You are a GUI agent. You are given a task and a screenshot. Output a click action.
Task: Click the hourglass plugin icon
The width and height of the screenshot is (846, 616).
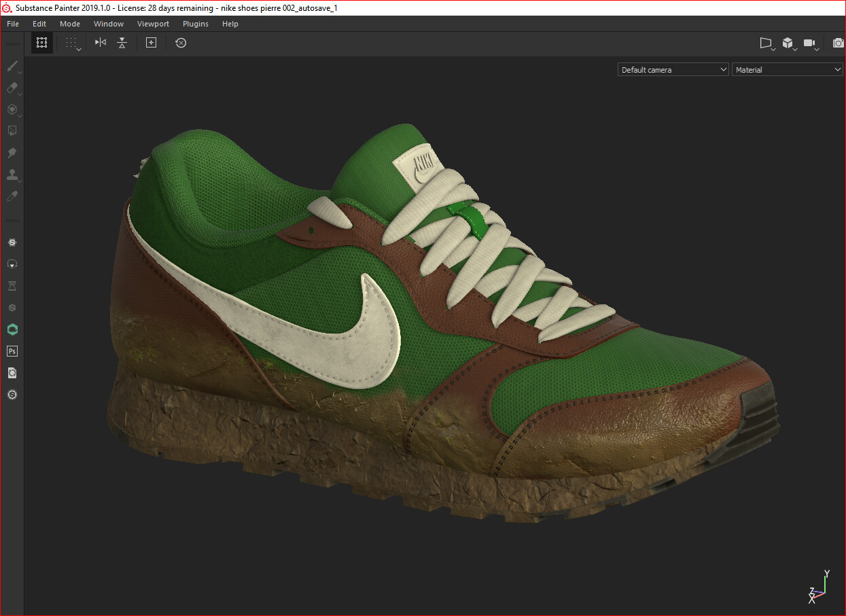click(12, 286)
